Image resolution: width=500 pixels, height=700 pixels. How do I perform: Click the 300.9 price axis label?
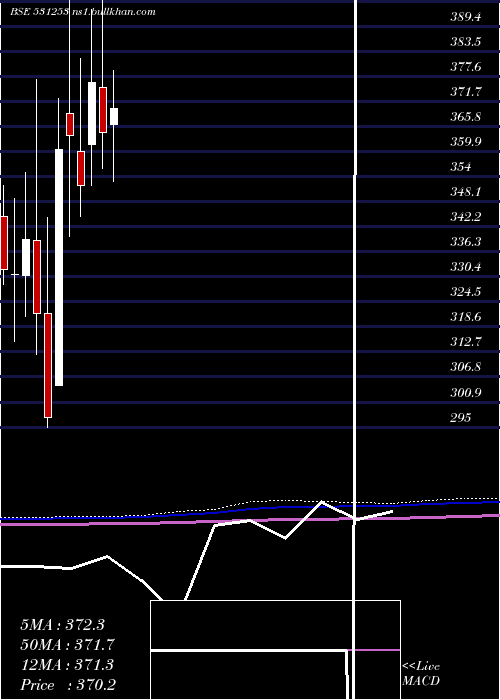click(x=466, y=393)
